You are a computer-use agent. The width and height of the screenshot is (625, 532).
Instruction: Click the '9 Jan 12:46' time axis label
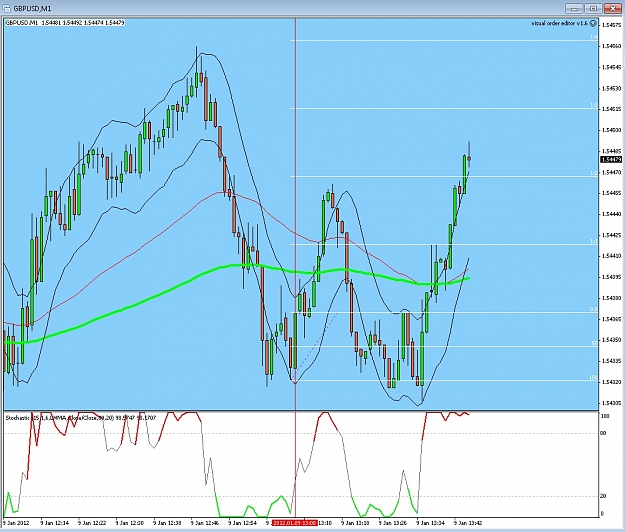point(205,522)
